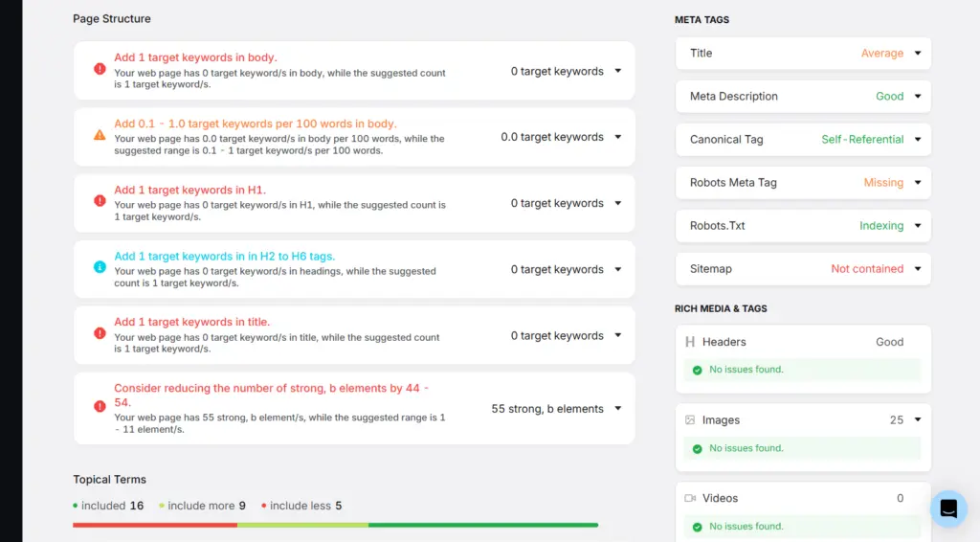Expand the keywords per 100 words card
Viewport: 980px width, 542px height.
(617, 137)
